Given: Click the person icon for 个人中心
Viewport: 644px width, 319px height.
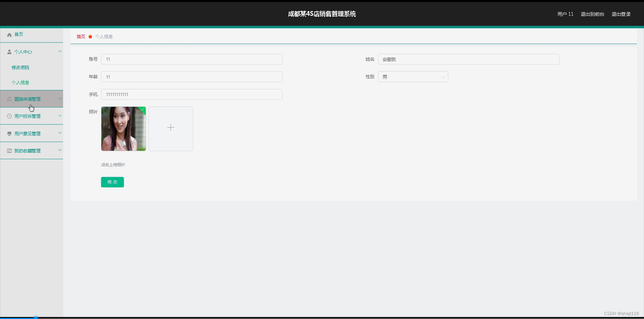Looking at the screenshot, I should pyautogui.click(x=9, y=51).
